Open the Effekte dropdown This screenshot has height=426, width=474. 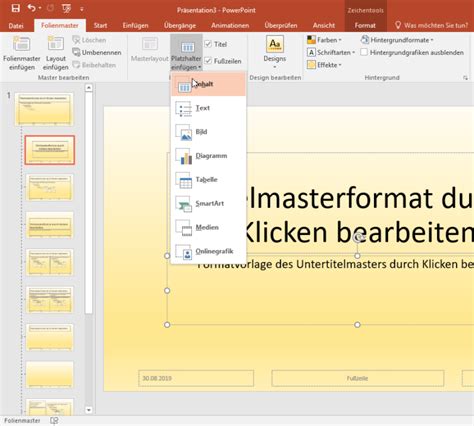click(x=325, y=65)
